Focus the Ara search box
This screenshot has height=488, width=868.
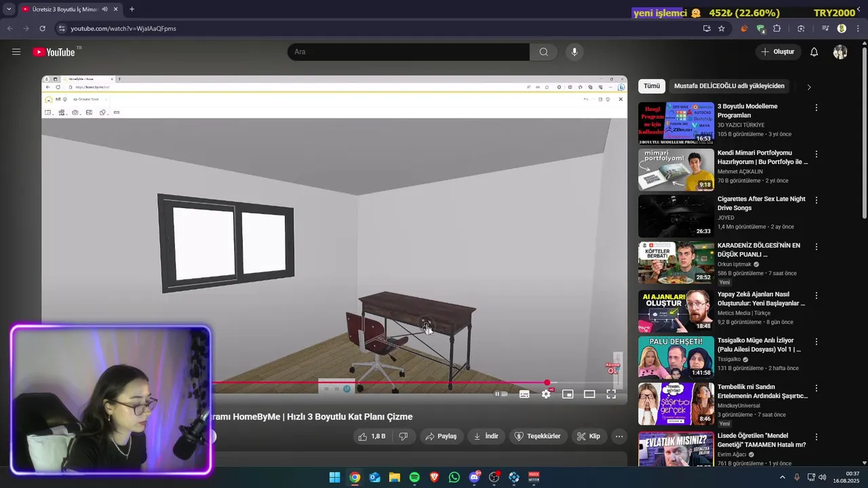(408, 52)
